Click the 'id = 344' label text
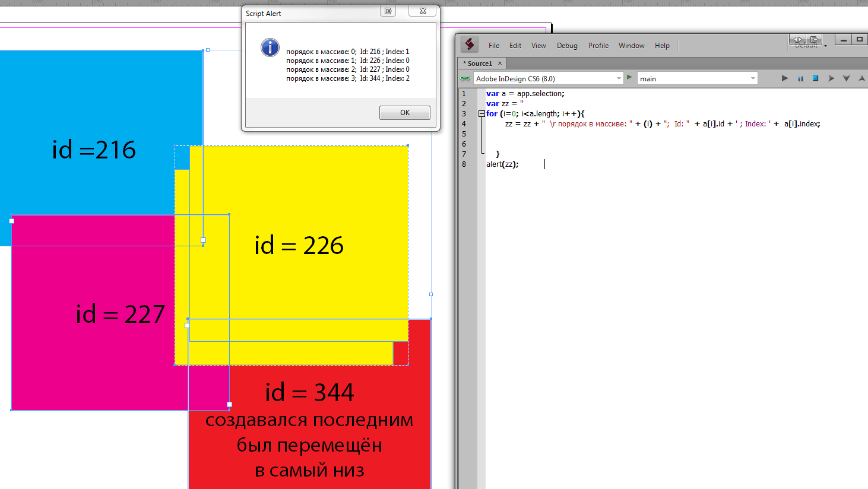 click(309, 392)
